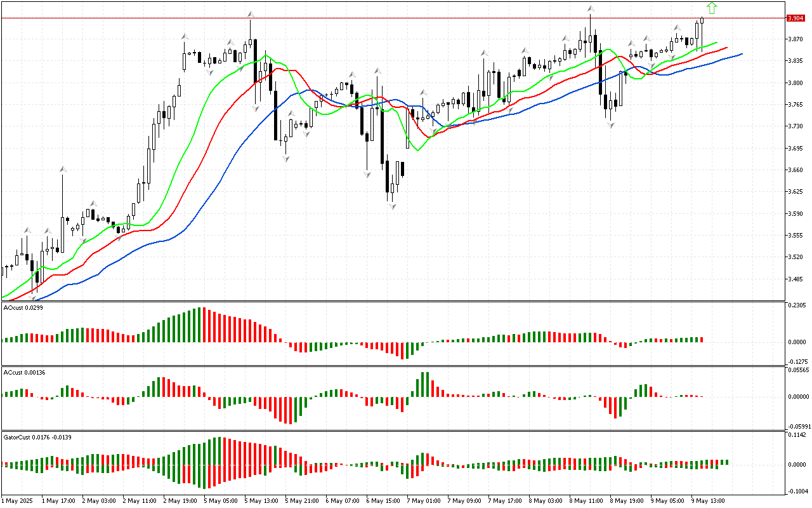Click the fractal arrow above the 1 May spike
Screen dimensions: 812x508
(63, 169)
